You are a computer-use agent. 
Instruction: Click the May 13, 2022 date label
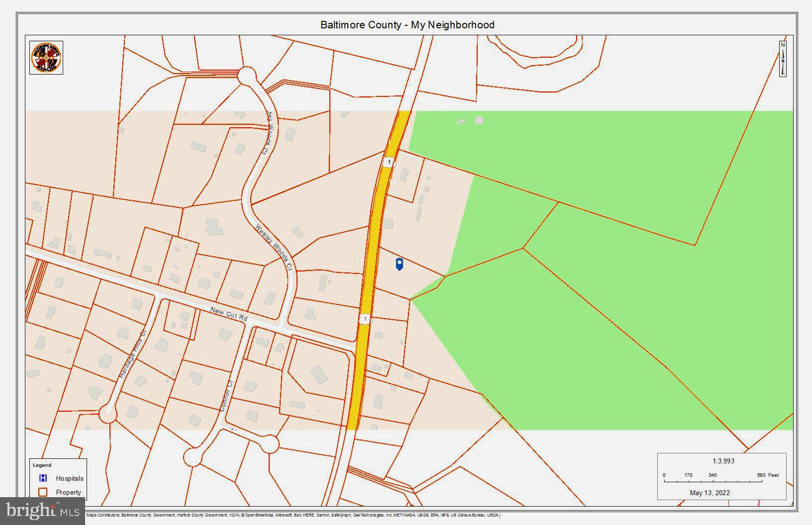point(710,493)
